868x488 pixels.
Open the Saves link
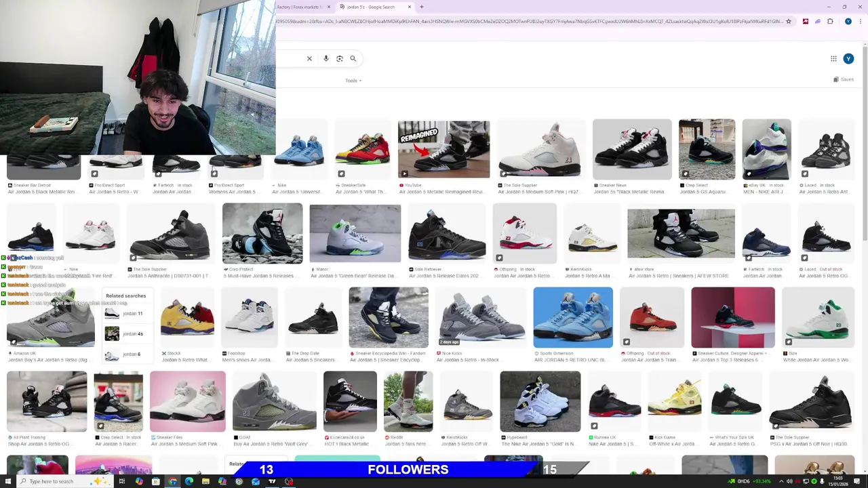tap(844, 80)
